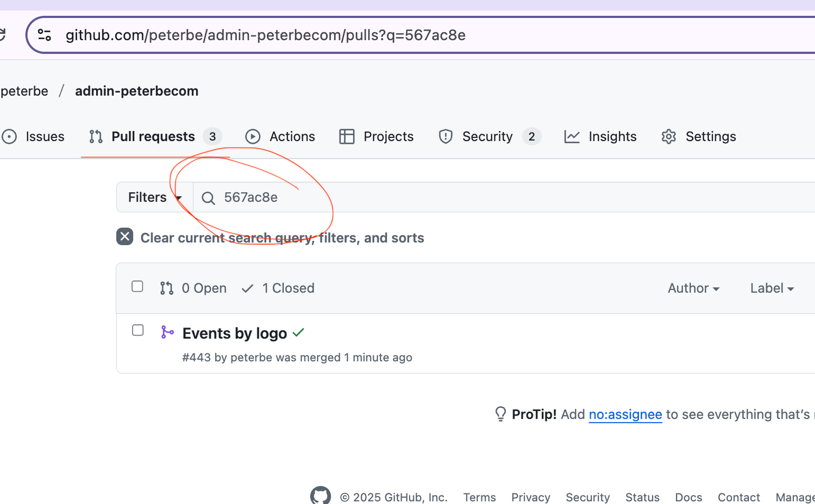815x504 pixels.
Task: Switch to the Pull requests tab
Action: coord(155,136)
